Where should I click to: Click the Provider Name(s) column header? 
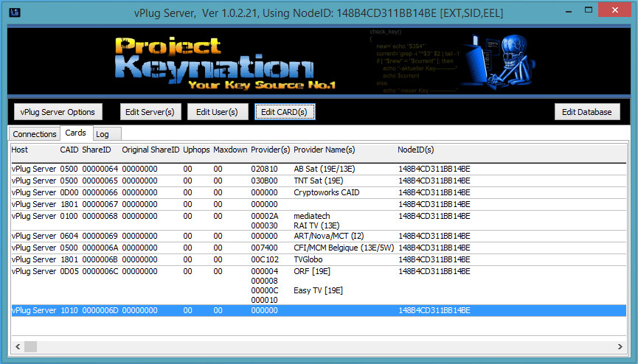click(325, 150)
